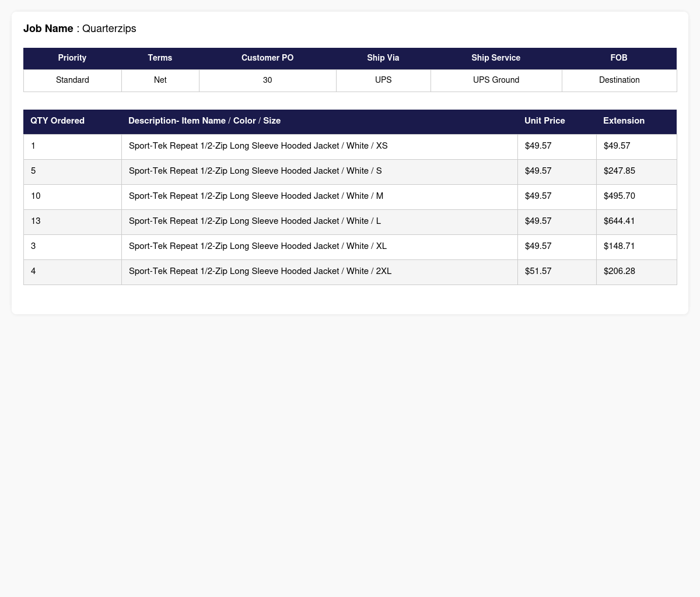Select the Destination FOB cell
Viewport: 700px width, 597px height.
point(619,80)
